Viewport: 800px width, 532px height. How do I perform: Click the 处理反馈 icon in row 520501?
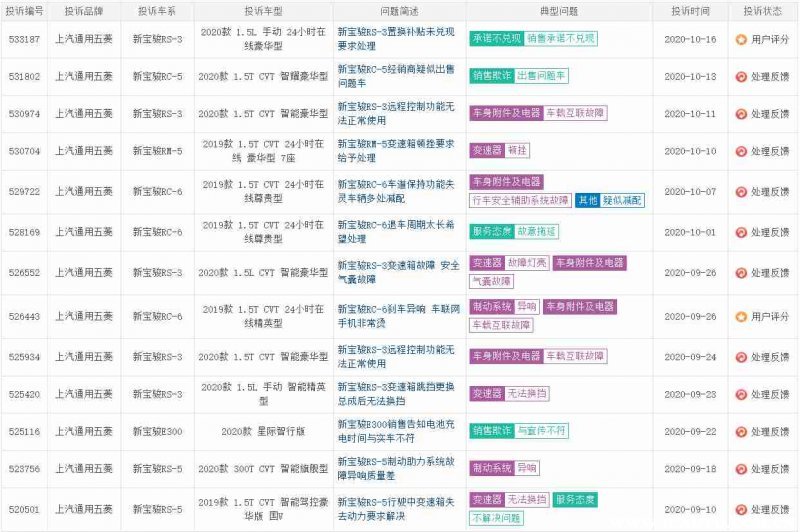(740, 509)
